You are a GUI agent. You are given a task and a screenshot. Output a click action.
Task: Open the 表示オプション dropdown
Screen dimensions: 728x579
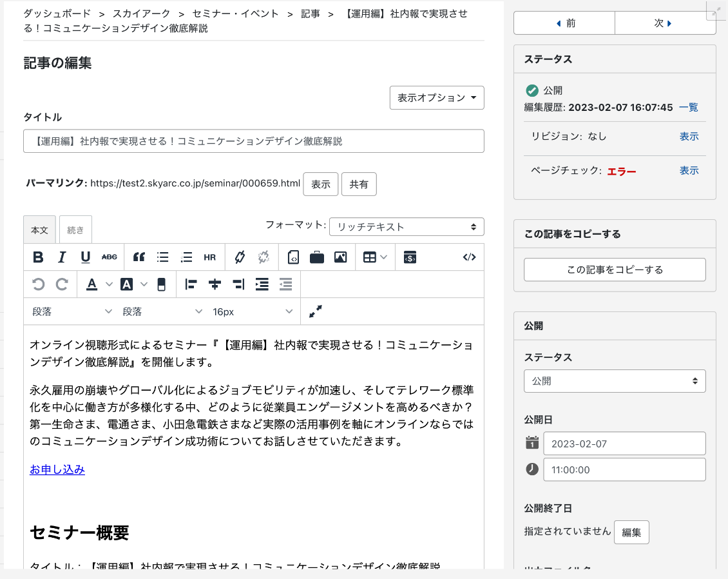[437, 98]
